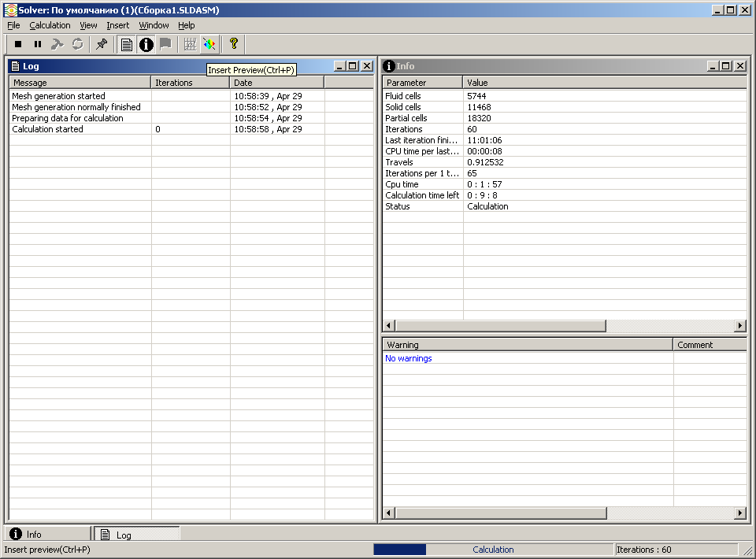Click the refresh arrows toolbar icon
The image size is (756, 559).
point(78,44)
